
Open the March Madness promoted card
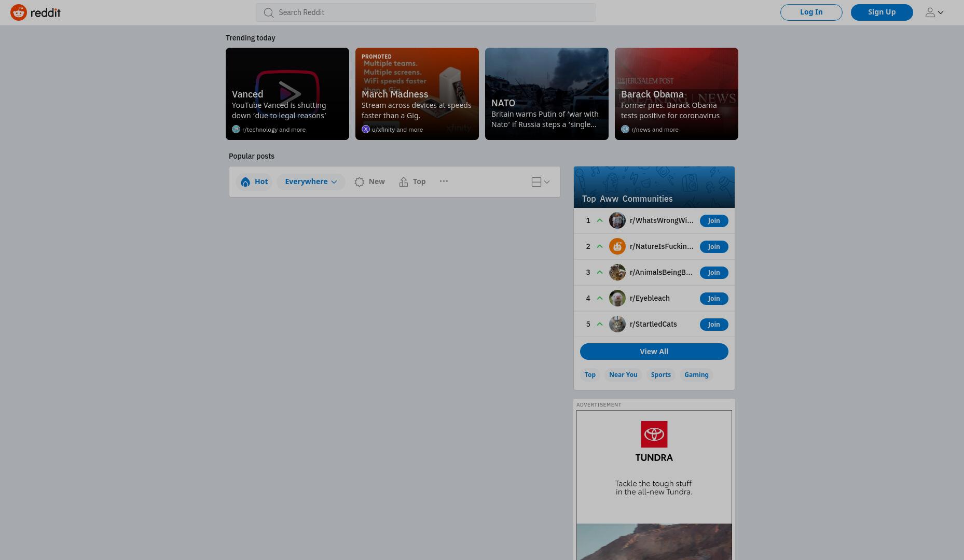417,94
